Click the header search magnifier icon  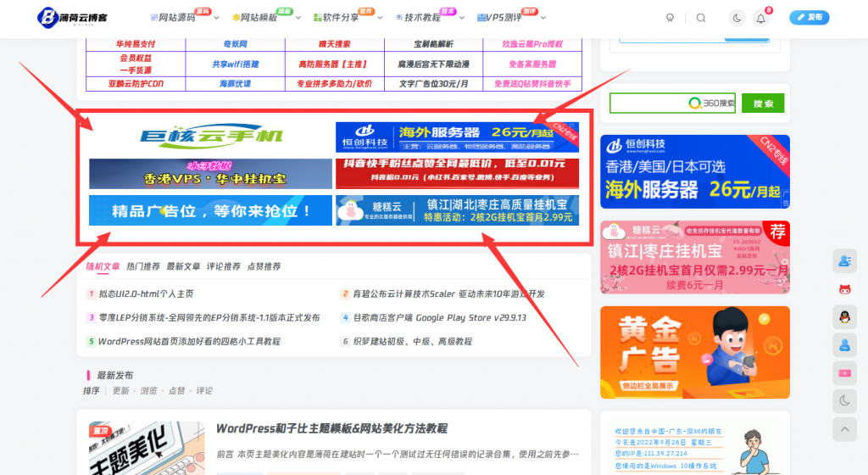point(701,18)
